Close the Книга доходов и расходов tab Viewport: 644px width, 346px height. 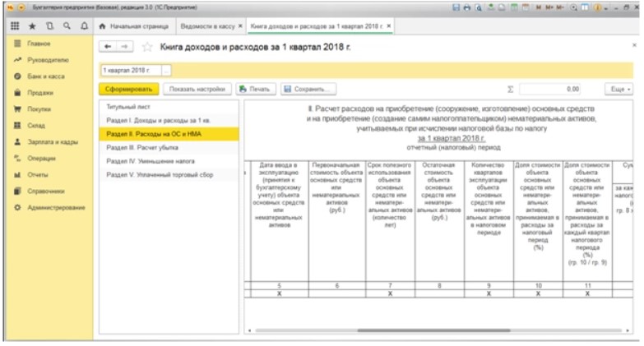pos(388,25)
